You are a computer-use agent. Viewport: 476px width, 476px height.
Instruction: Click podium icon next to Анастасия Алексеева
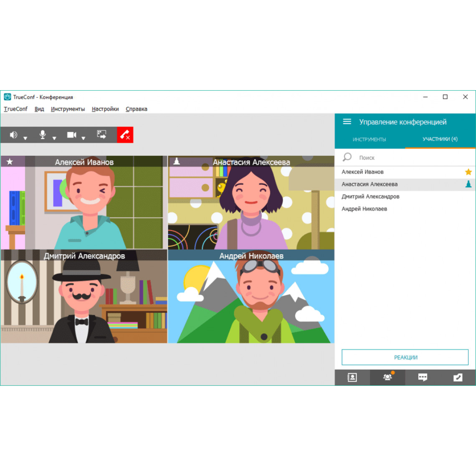468,184
